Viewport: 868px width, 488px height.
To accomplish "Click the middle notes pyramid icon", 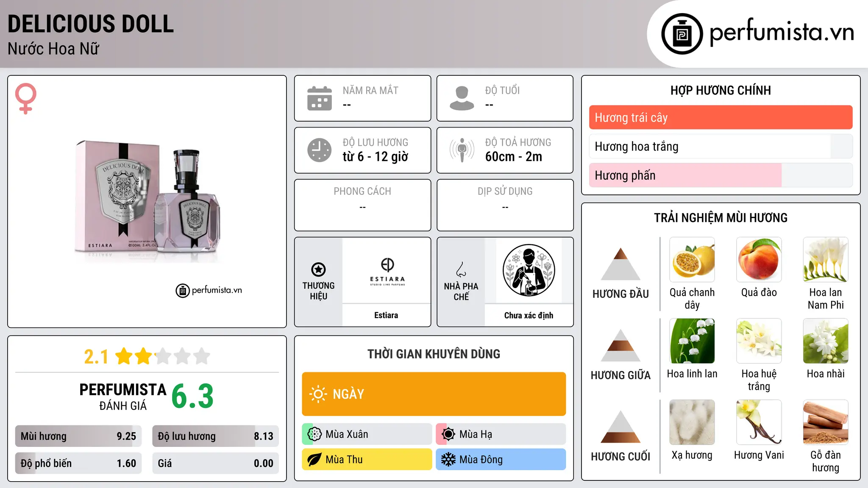I will pos(620,345).
